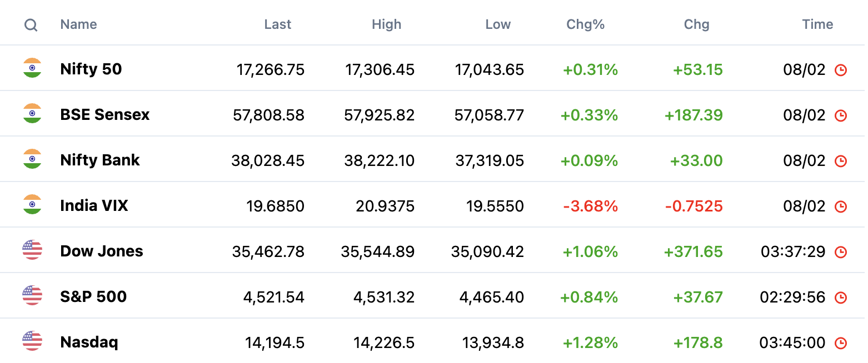Screen dimensions: 868x363
Task: Open the India VIX link
Action: (94, 206)
